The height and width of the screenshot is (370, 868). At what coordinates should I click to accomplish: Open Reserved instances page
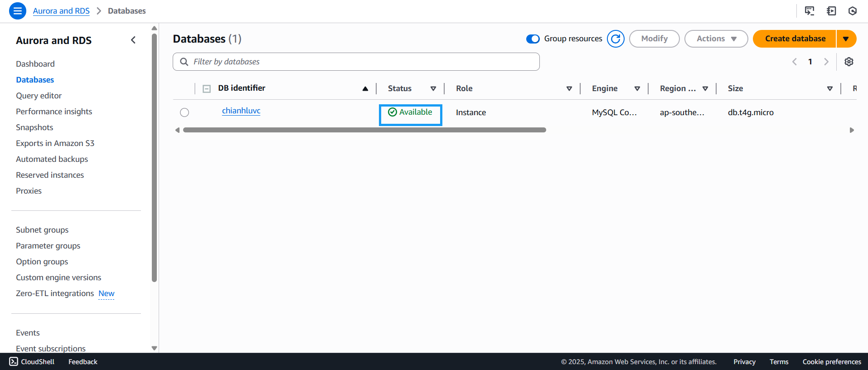click(x=50, y=175)
